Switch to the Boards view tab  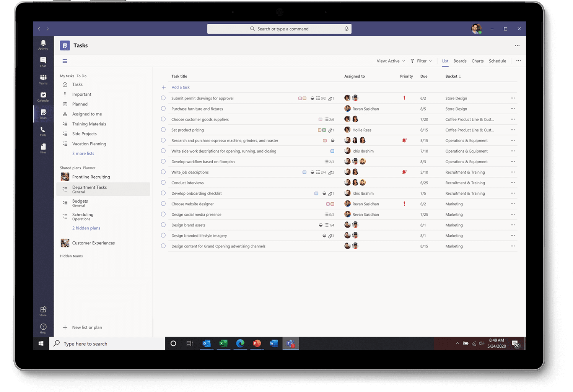point(460,61)
